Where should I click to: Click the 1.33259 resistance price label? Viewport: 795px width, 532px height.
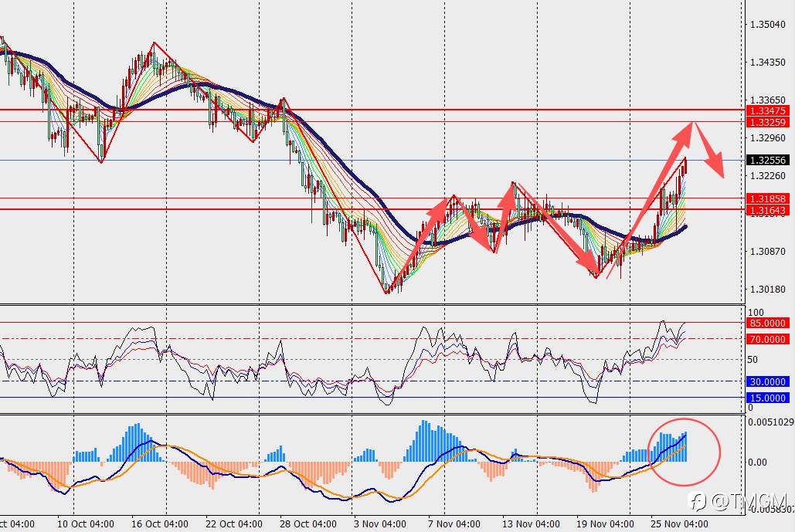click(x=768, y=122)
